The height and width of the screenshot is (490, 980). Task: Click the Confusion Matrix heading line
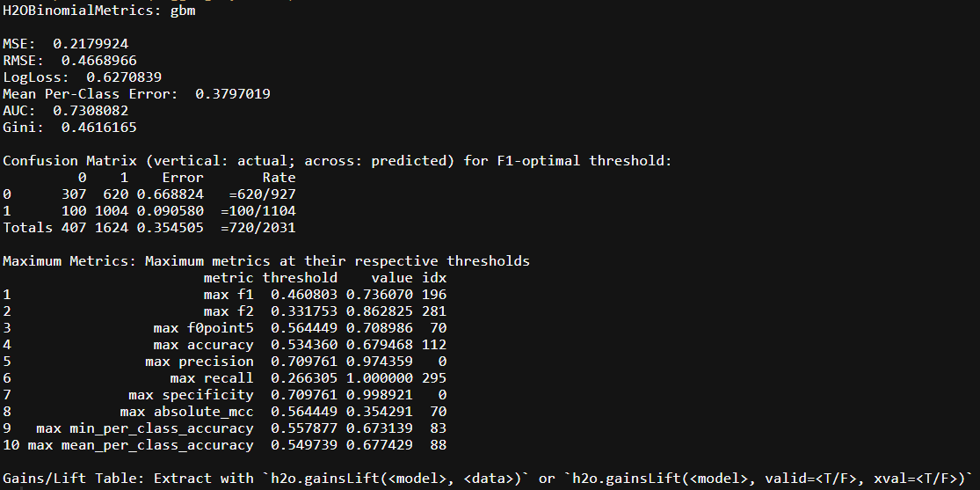point(337,161)
